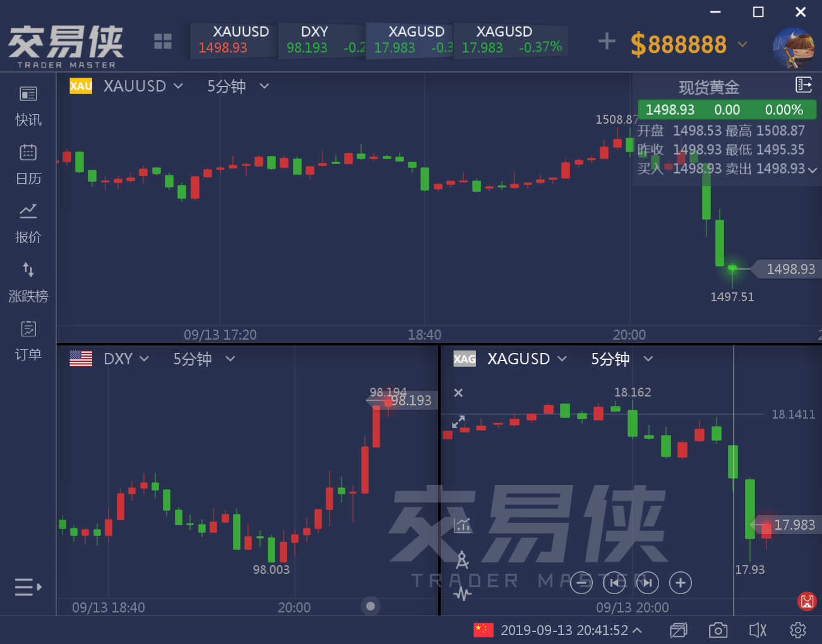
Task: Add a new ticker with plus button
Action: 607,42
